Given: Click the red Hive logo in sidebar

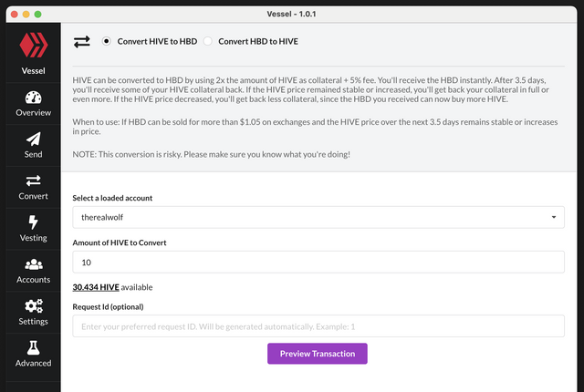Looking at the screenshot, I should 34,45.
